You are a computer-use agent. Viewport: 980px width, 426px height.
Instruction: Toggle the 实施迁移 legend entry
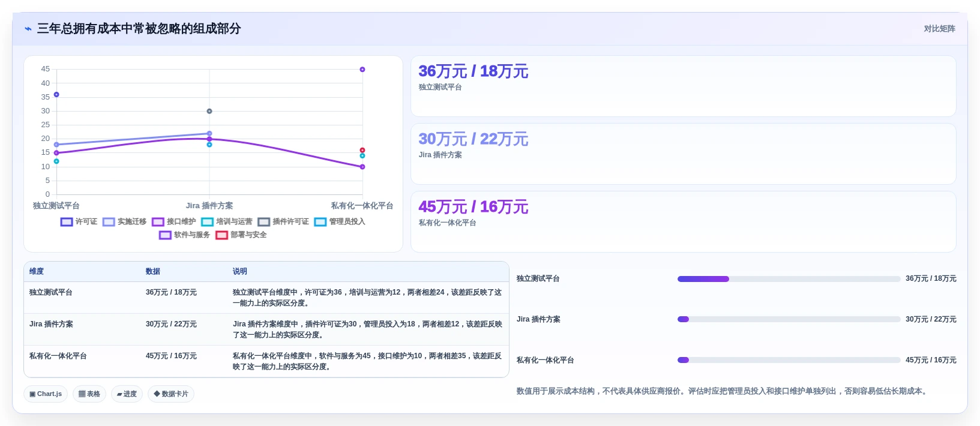coord(124,222)
